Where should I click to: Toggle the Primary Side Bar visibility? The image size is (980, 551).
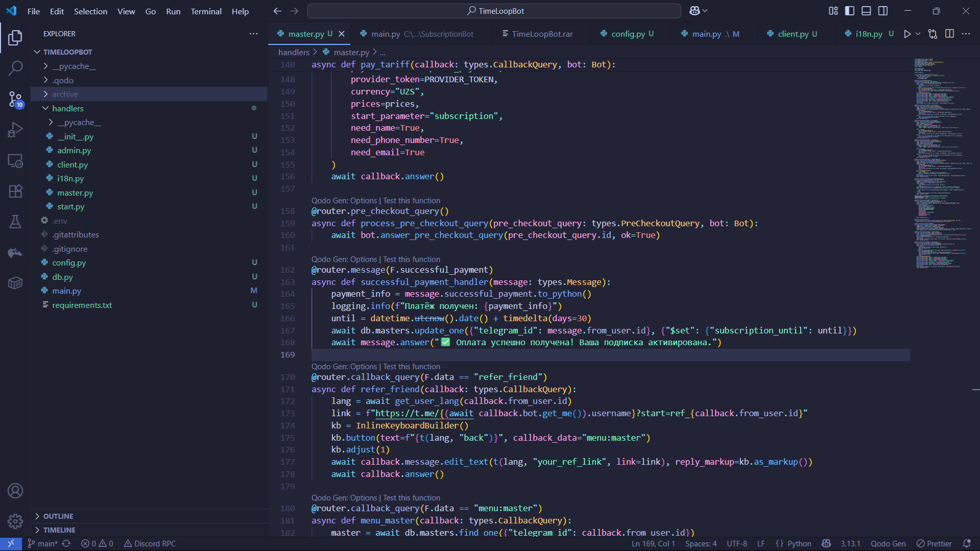(850, 11)
